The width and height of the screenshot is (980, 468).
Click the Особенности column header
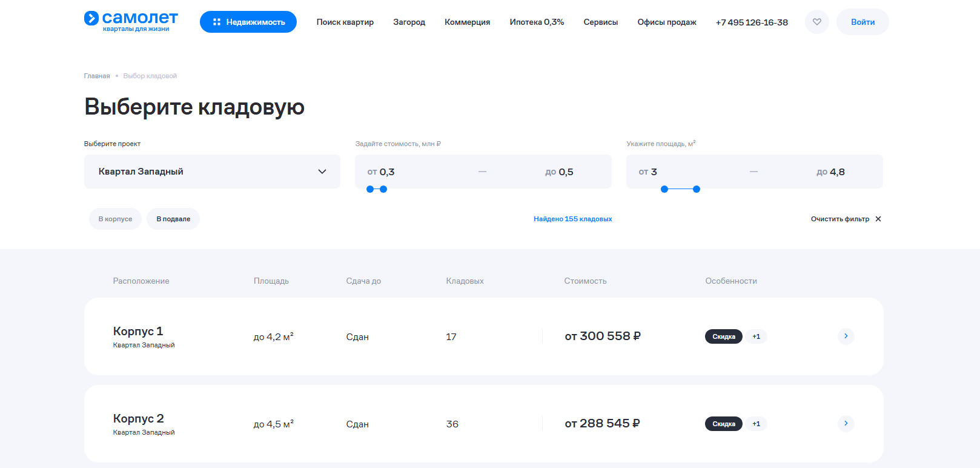[x=731, y=281]
